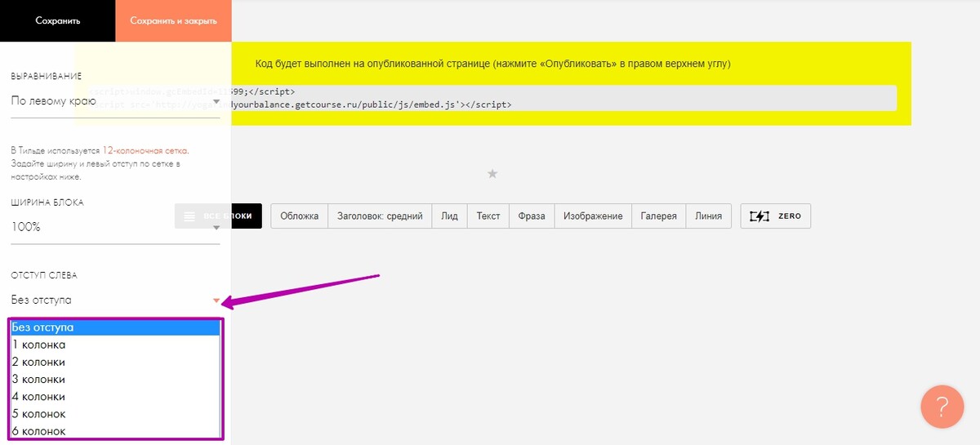Select 2 колонки option
This screenshot has height=445, width=980.
(115, 362)
